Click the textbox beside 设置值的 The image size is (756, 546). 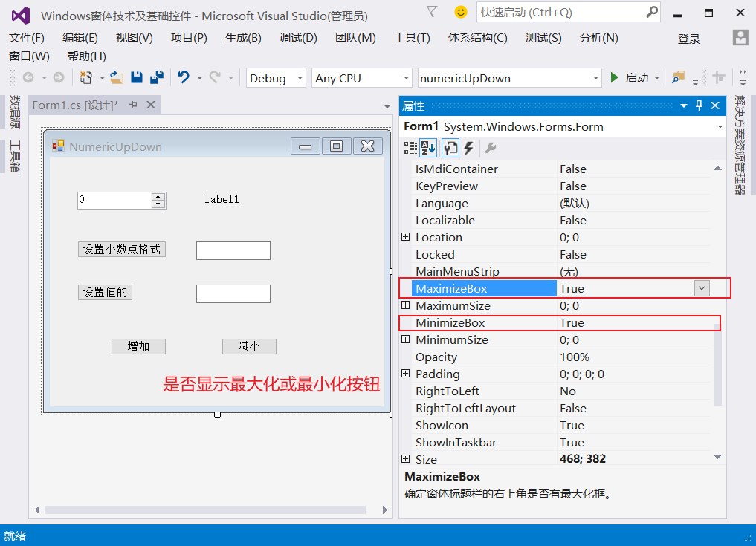(233, 293)
